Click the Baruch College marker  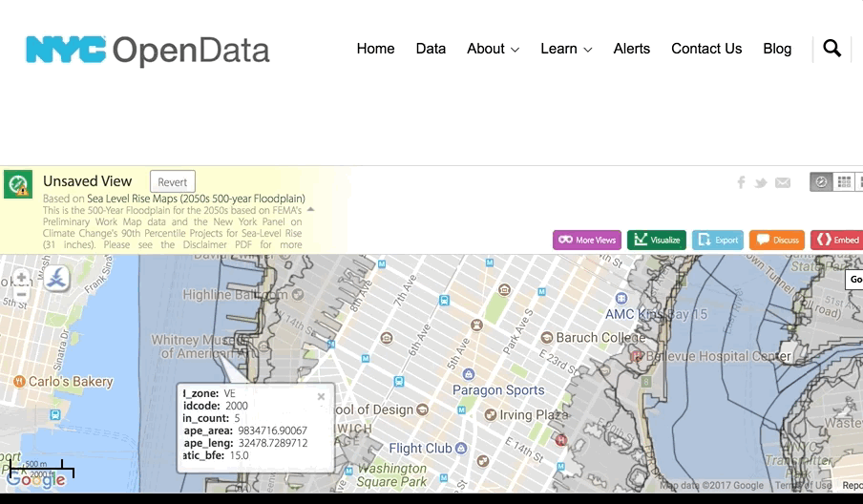pos(547,337)
